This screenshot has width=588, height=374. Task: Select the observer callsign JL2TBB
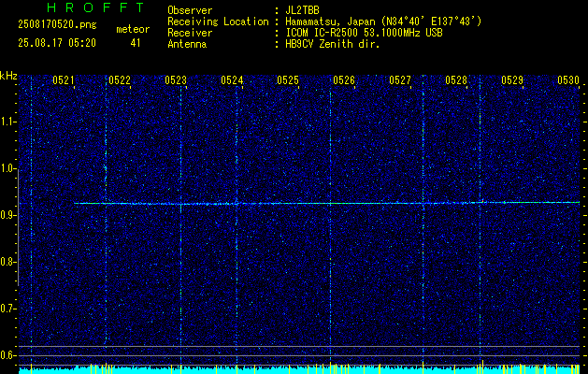[x=302, y=10]
